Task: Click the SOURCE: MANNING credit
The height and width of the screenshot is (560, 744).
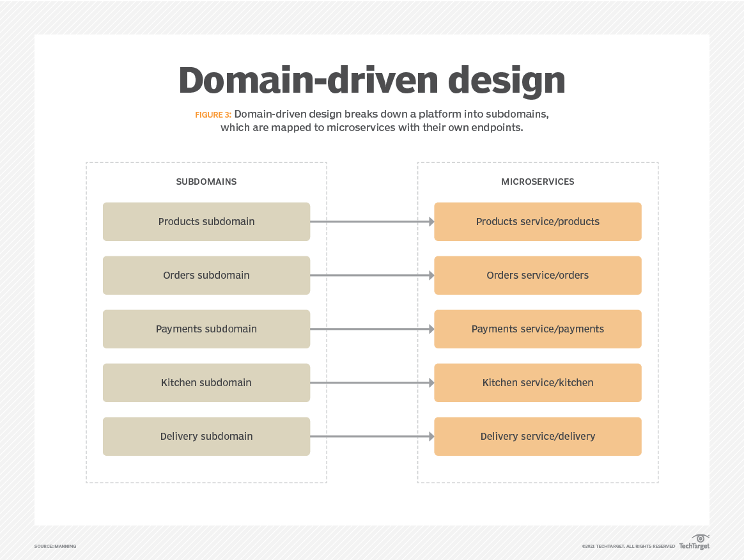Action: [55, 546]
